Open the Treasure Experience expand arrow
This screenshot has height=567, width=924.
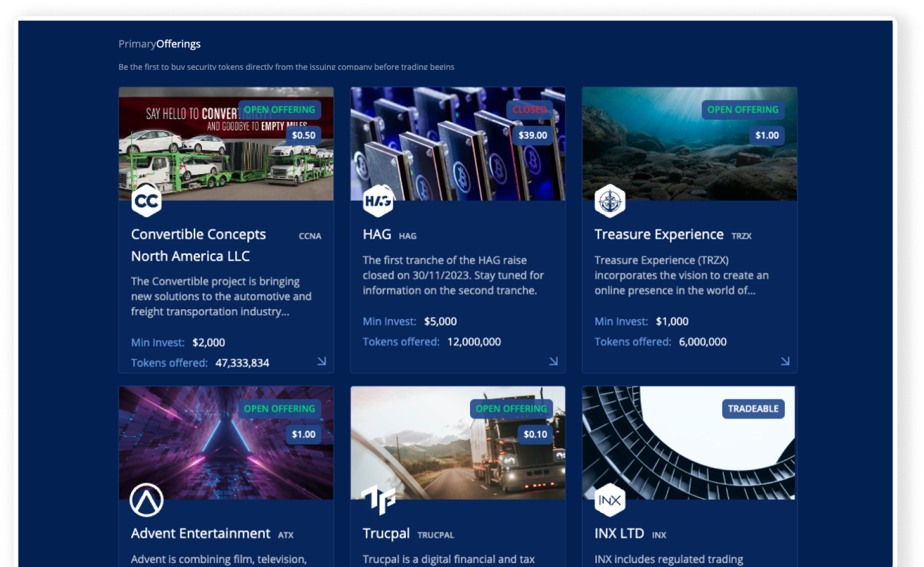coord(786,361)
